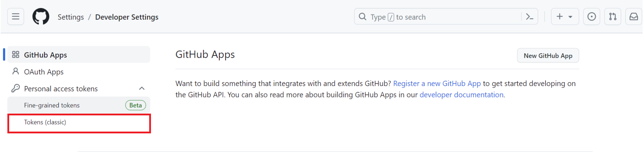The width and height of the screenshot is (644, 157).
Task: Click the plus Create new icon
Action: [560, 17]
